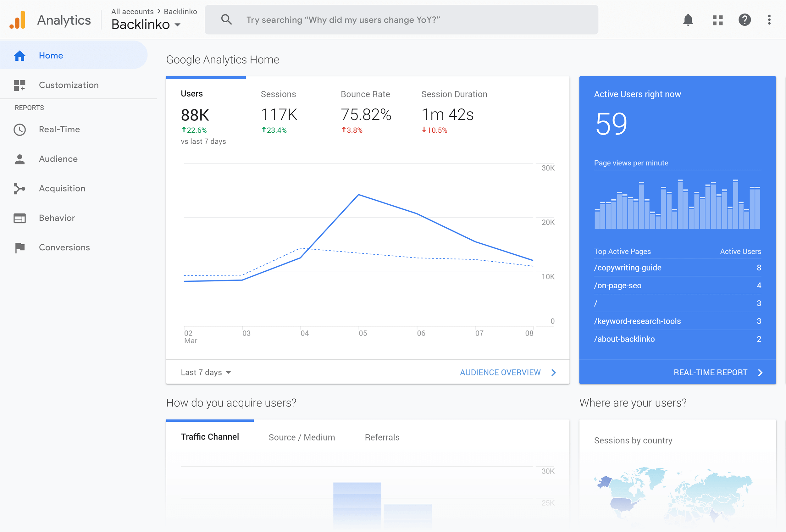Click the 88K users value
Screen dimensions: 786x532
195,115
